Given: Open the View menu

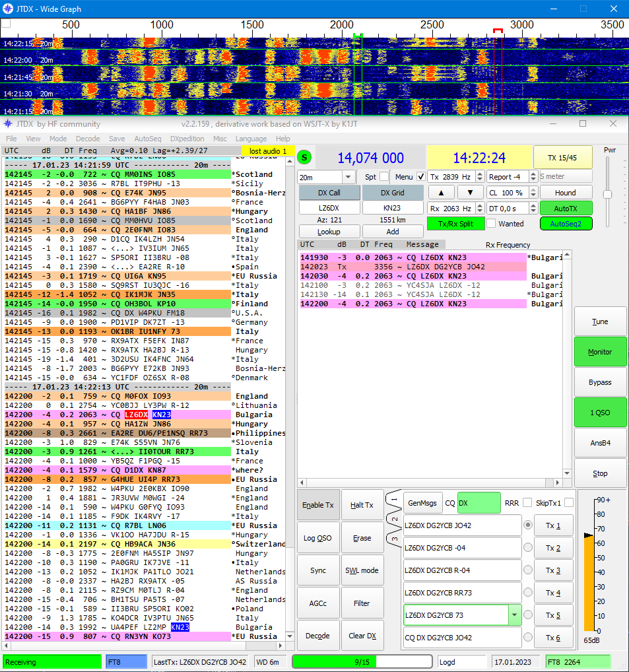Looking at the screenshot, I should point(33,139).
